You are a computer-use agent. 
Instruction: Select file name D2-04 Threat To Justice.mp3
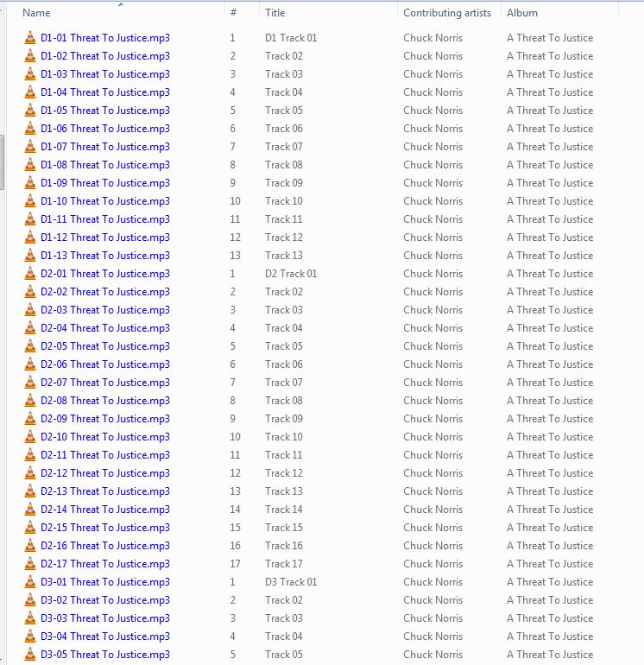coord(105,328)
